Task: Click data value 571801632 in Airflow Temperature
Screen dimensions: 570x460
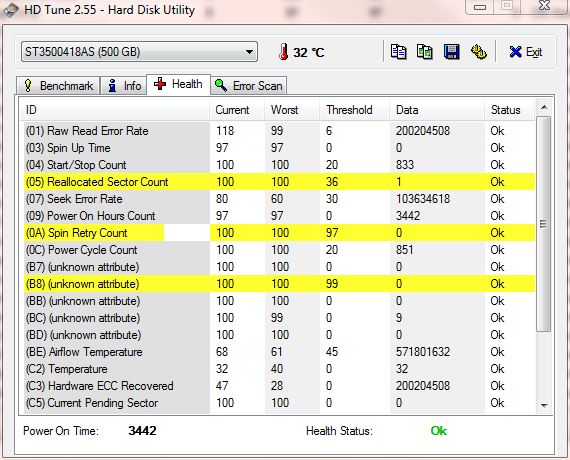Action: 423,352
